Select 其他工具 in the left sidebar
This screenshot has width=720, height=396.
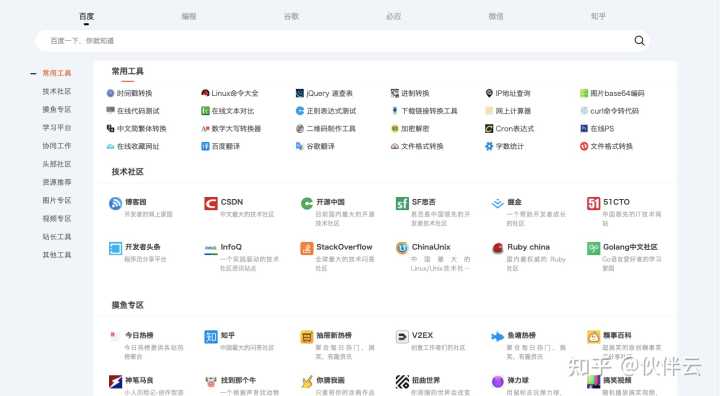(56, 255)
